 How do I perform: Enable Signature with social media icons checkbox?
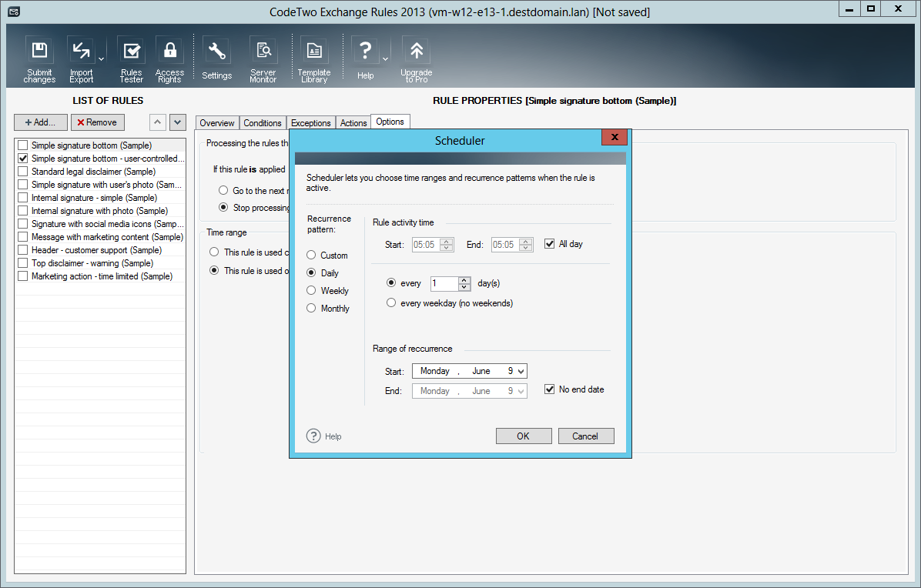[23, 224]
